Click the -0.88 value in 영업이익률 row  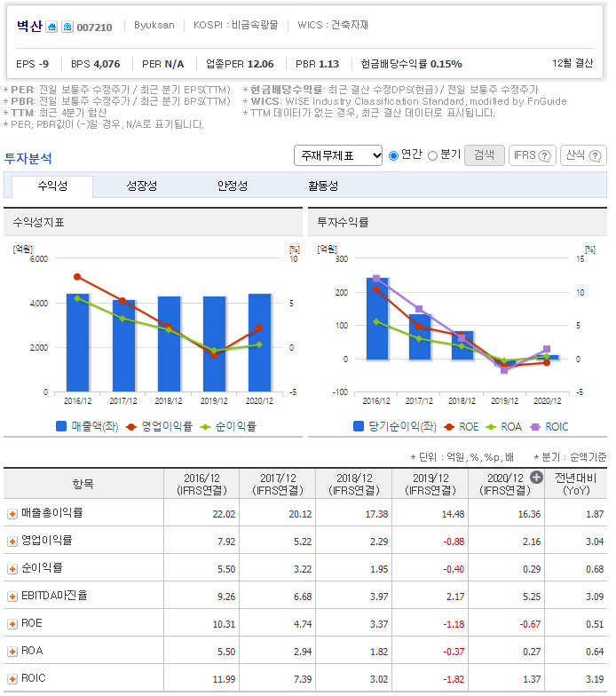(454, 542)
